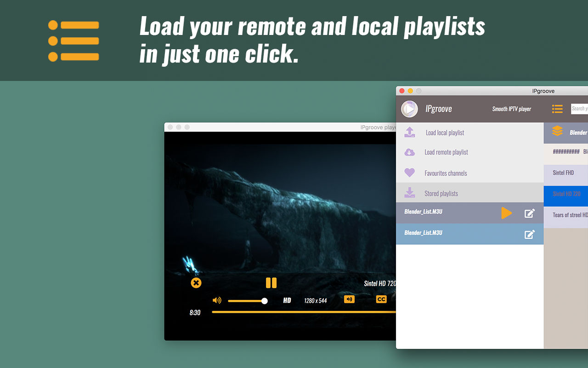Image resolution: width=588 pixels, height=368 pixels.
Task: Click the large orange list icon in the banner
Action: [73, 41]
